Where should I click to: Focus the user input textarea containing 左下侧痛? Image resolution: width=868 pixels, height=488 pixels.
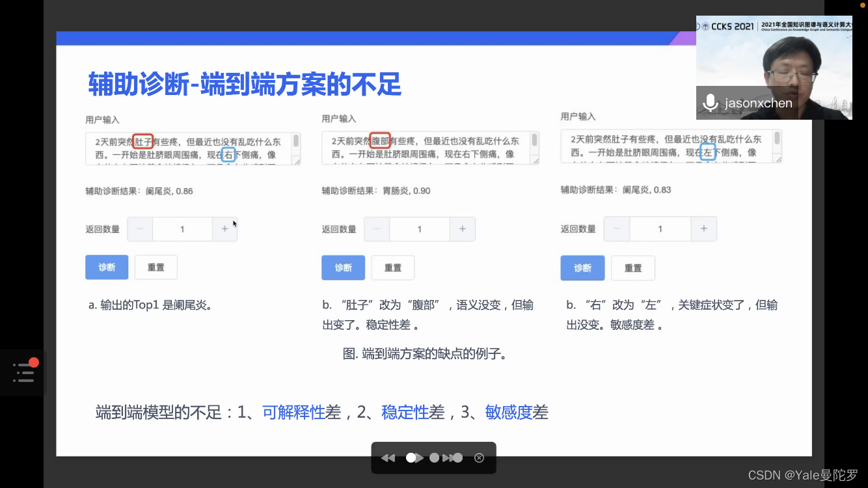671,146
